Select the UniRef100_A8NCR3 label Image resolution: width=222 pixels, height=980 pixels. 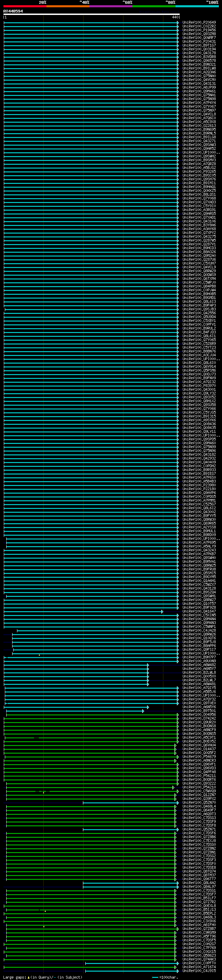pyautogui.click(x=199, y=761)
